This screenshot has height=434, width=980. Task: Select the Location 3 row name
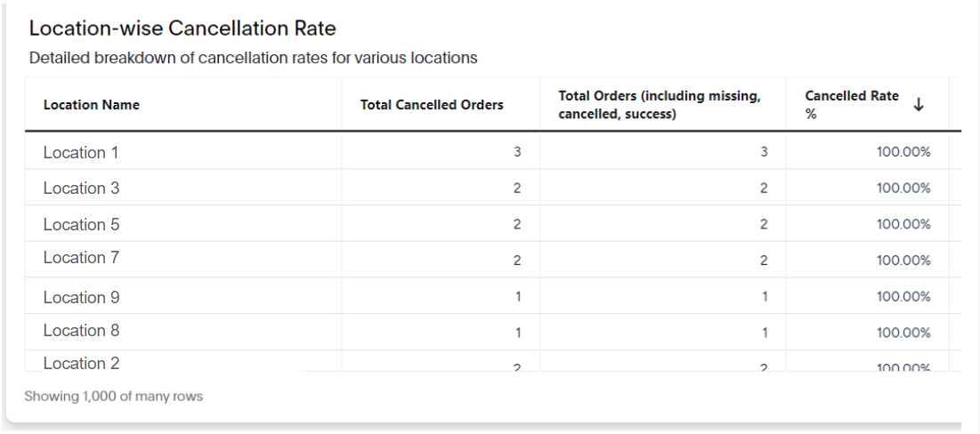(81, 188)
